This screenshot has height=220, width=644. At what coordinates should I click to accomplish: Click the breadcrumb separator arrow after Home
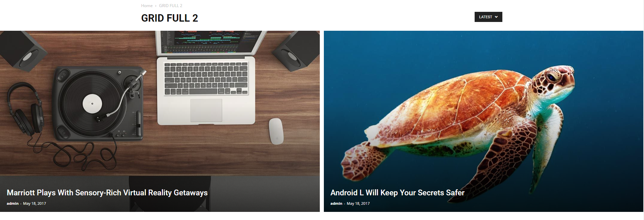(156, 6)
